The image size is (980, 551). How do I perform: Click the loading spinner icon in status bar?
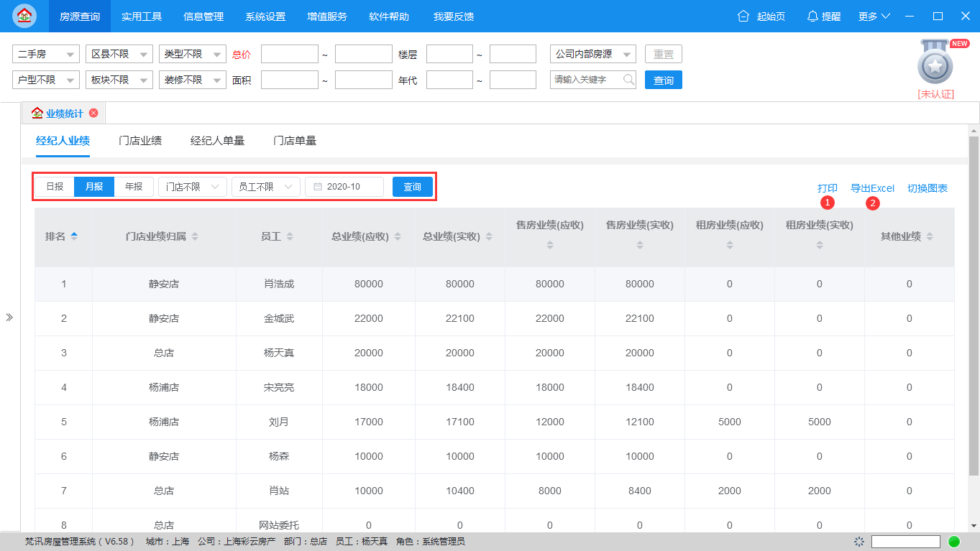[x=858, y=542]
